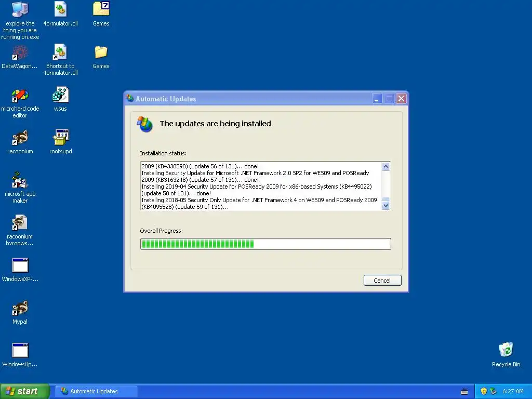Click the Overall Progress bar

[265, 244]
